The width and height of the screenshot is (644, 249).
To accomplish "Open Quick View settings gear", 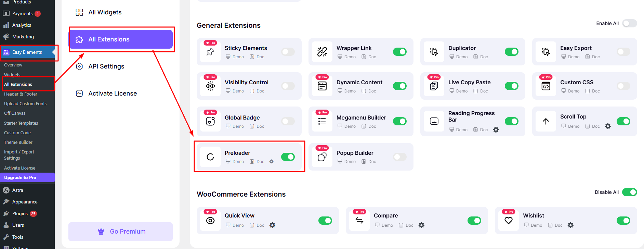I will (272, 225).
